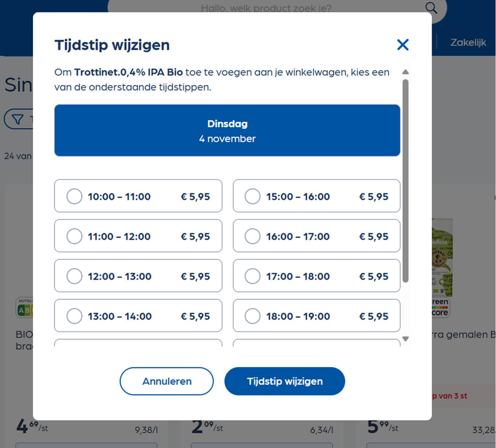Screen dimensions: 496x448
Task: Click the product search input field
Action: [266, 8]
